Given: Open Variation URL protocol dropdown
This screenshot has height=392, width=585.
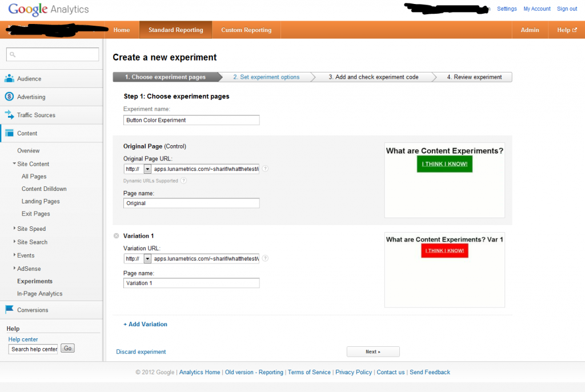Looking at the screenshot, I should click(147, 259).
